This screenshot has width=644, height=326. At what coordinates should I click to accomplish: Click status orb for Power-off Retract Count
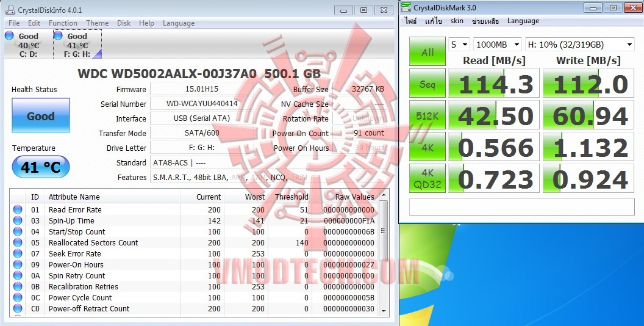pos(18,308)
